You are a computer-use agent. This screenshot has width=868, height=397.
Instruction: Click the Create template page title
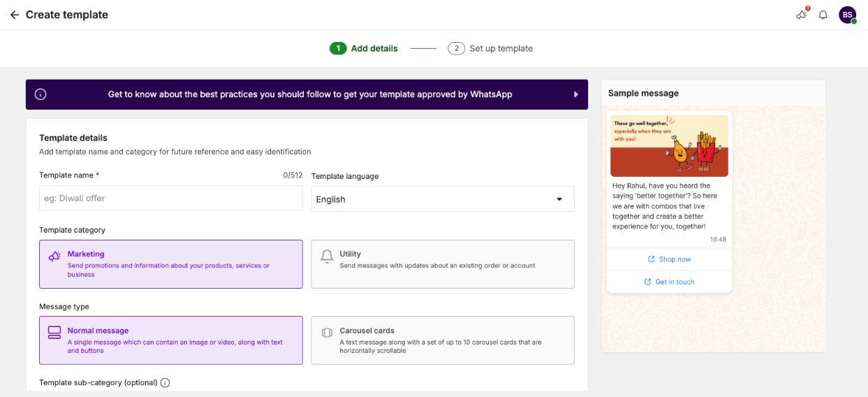point(67,15)
